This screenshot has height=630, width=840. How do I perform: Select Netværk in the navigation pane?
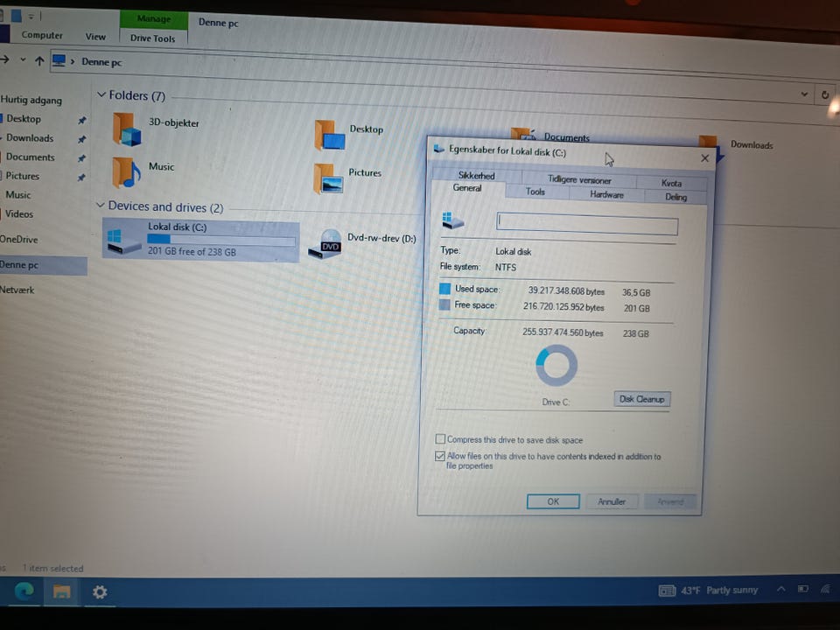pyautogui.click(x=17, y=290)
